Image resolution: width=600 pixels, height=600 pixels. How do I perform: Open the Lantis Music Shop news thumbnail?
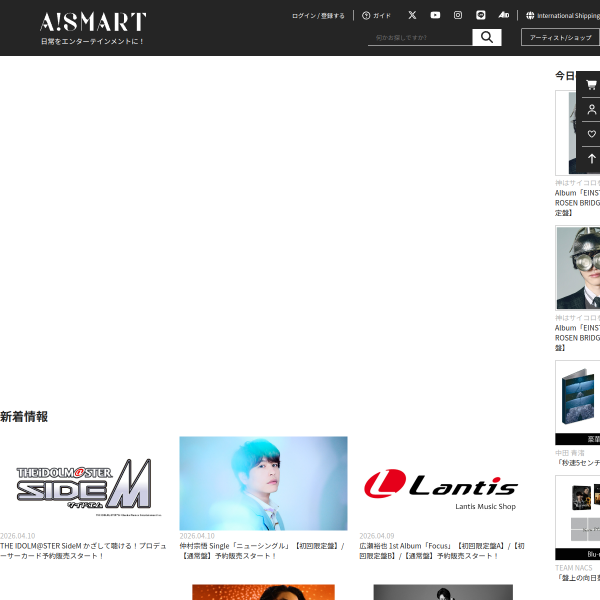(443, 484)
